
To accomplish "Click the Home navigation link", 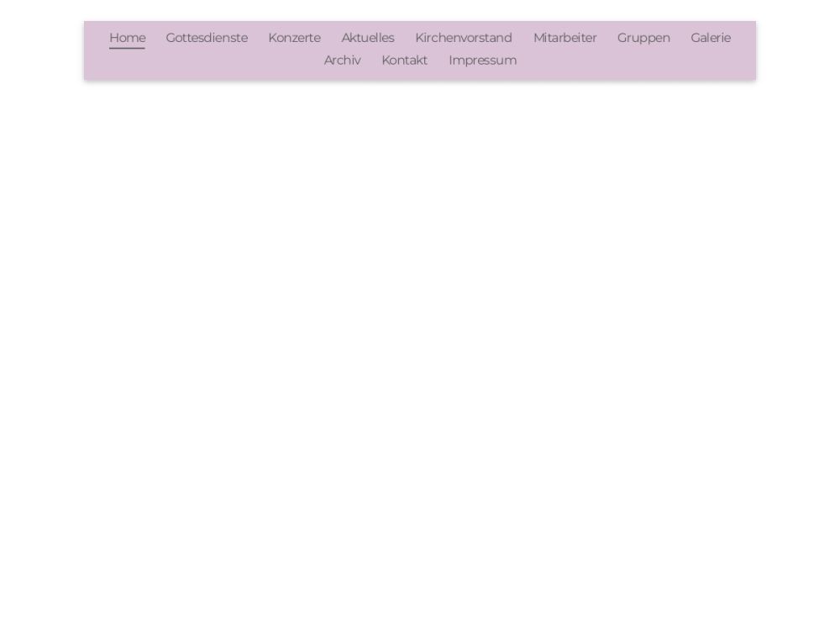I will point(127,38).
